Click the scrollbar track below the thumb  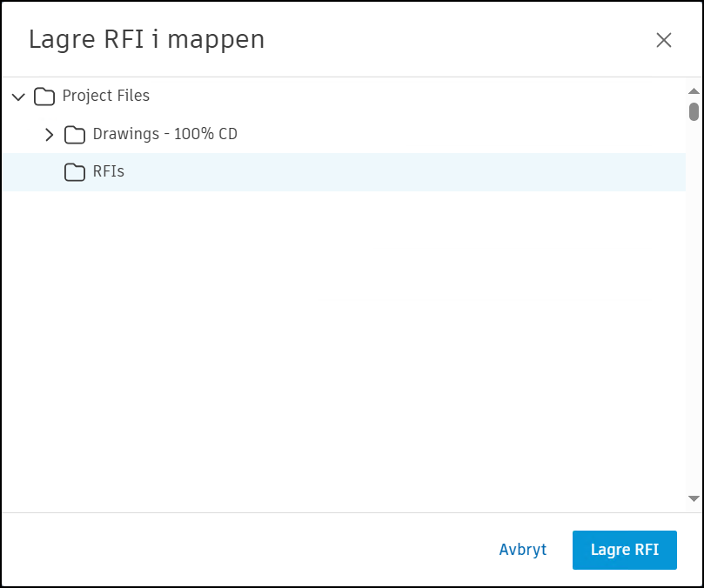pos(694,304)
